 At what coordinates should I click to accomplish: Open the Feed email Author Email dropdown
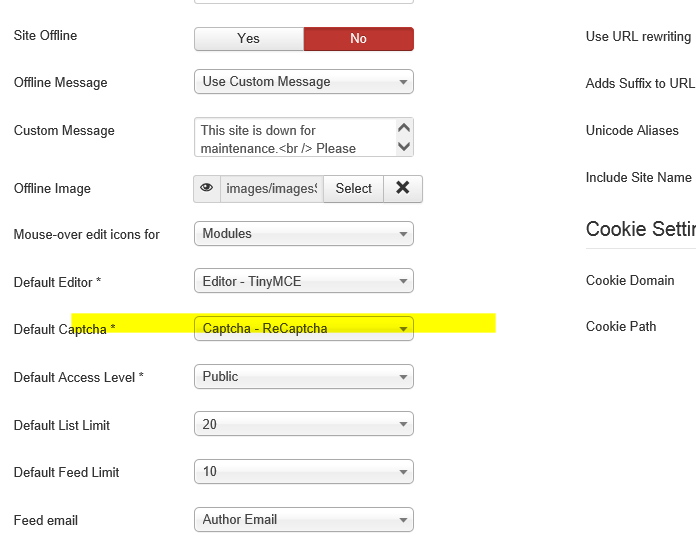click(303, 520)
